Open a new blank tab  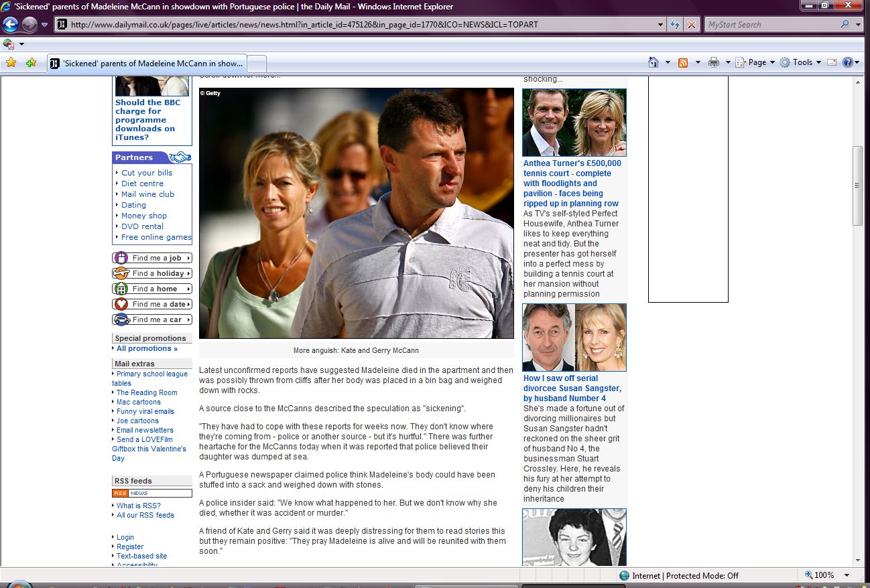point(257,64)
